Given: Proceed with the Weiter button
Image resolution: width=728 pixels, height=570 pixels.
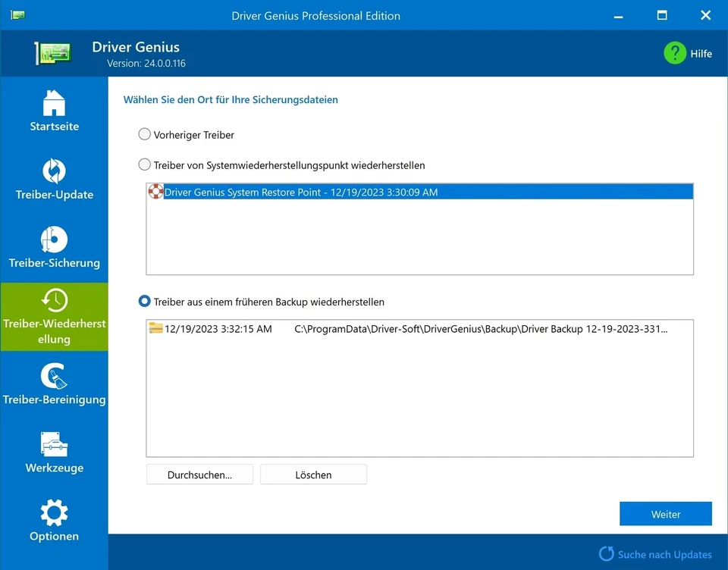Looking at the screenshot, I should point(665,513).
